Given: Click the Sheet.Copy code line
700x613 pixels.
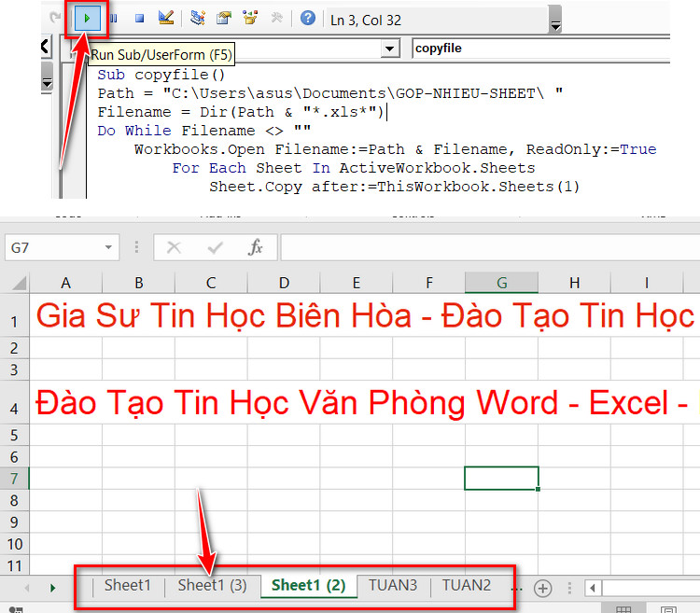Looking at the screenshot, I should 395,187.
